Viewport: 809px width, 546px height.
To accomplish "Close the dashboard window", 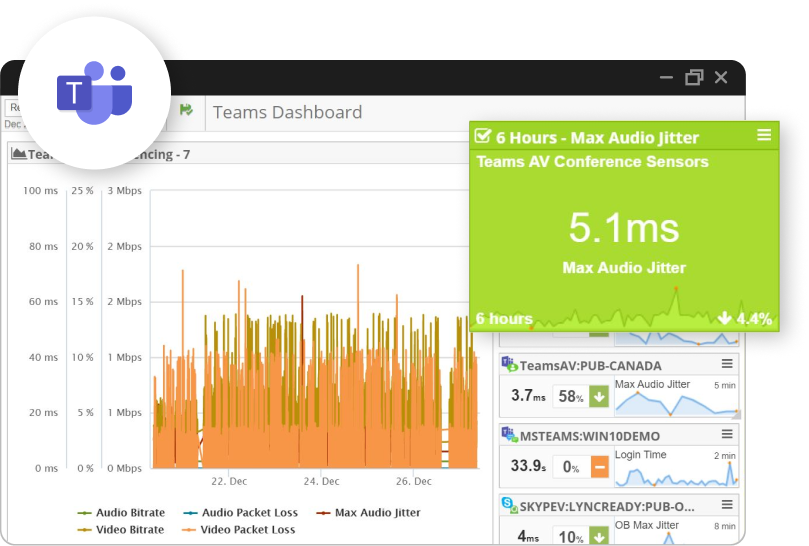I will click(x=721, y=77).
